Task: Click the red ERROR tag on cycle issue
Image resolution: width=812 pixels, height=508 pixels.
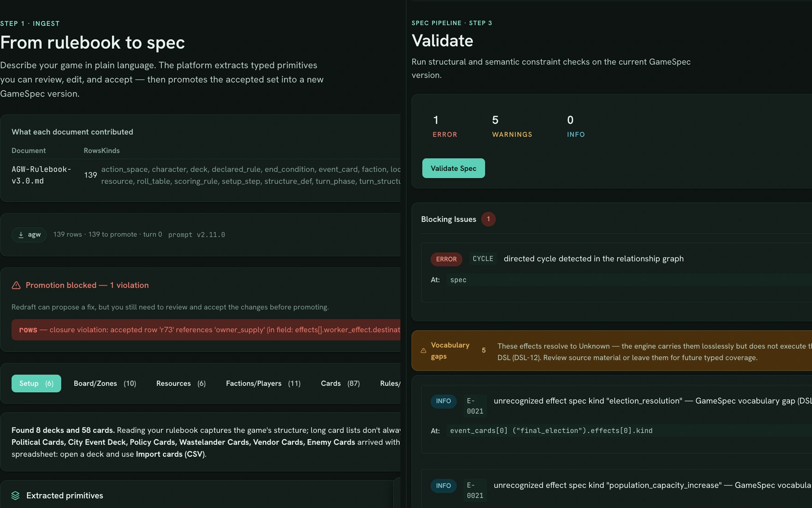Action: 446,259
